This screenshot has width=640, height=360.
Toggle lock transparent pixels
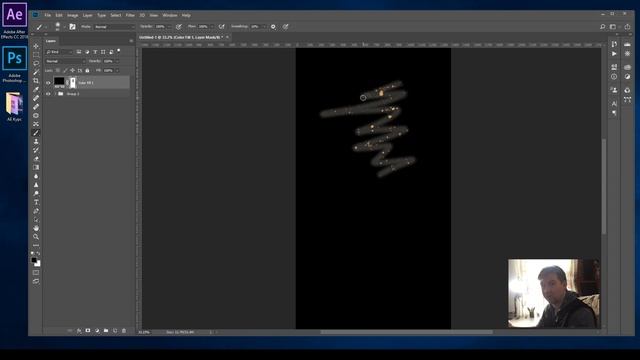tap(58, 70)
